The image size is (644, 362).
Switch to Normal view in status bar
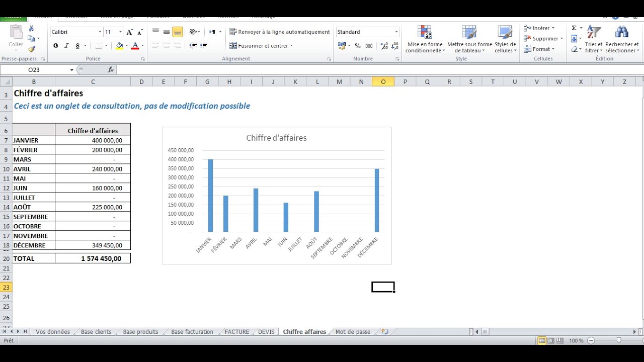coord(542,341)
